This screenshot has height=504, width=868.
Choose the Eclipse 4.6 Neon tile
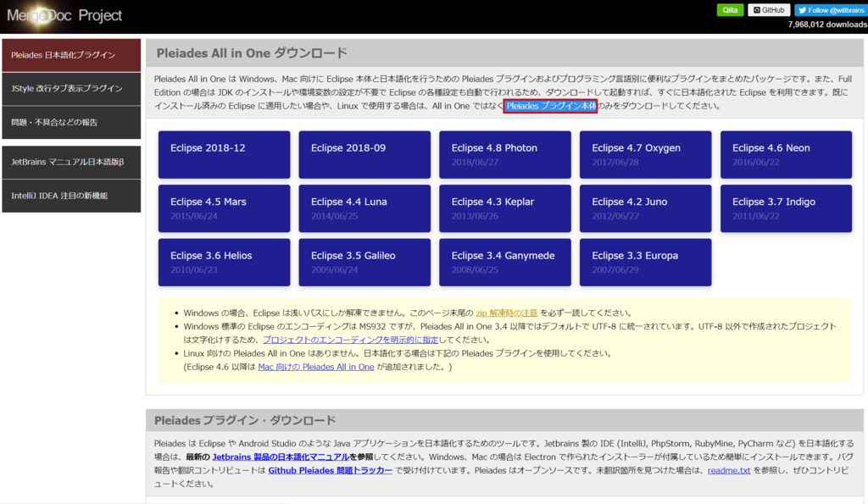[x=786, y=154]
